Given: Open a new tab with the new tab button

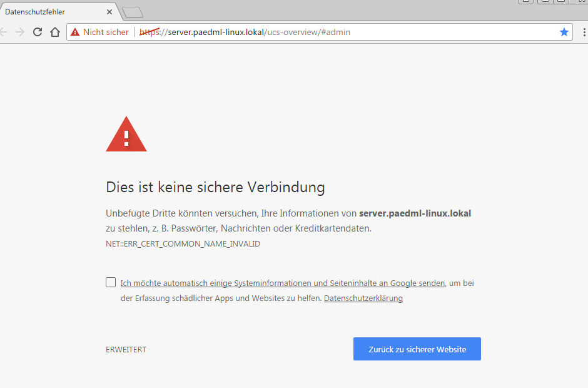Looking at the screenshot, I should (133, 12).
